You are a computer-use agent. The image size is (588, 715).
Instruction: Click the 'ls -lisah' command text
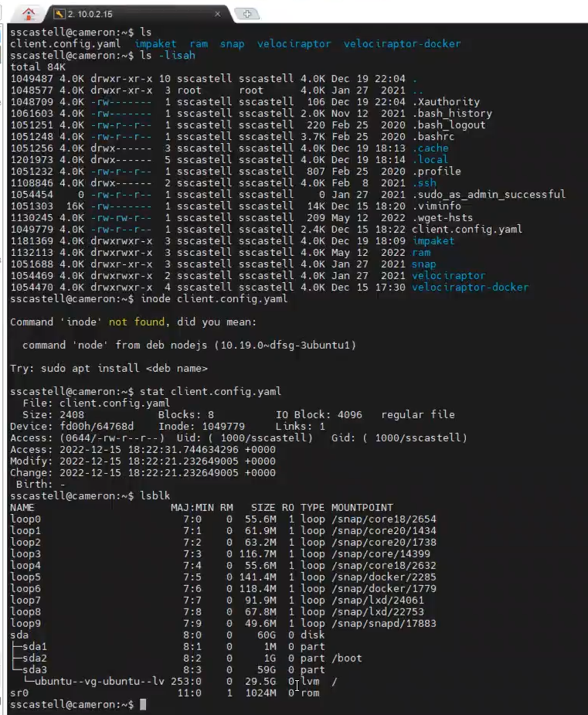[x=168, y=55]
